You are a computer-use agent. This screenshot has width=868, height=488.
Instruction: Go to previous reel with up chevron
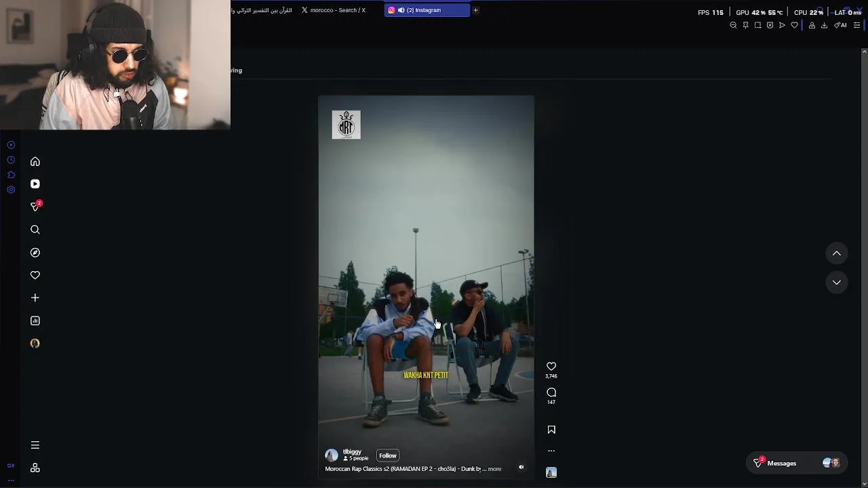pyautogui.click(x=837, y=253)
